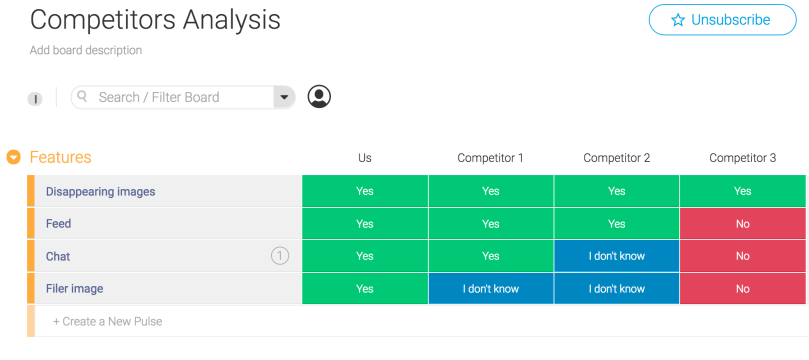Click the Us status for Feed

point(365,224)
